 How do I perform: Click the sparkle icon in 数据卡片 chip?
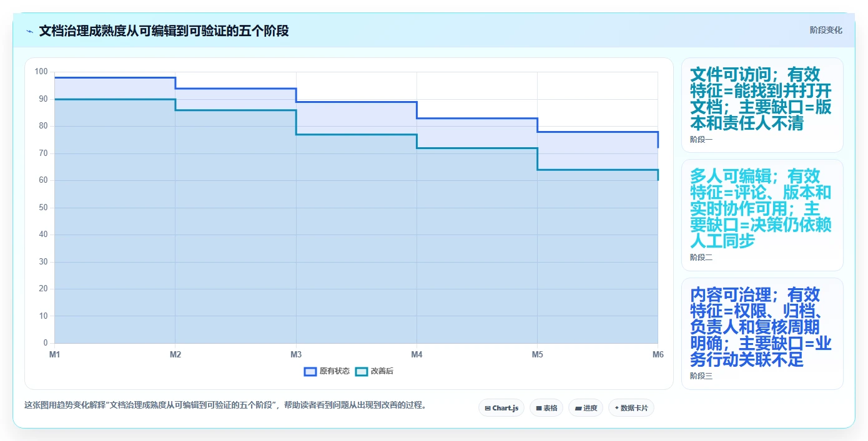coord(616,408)
